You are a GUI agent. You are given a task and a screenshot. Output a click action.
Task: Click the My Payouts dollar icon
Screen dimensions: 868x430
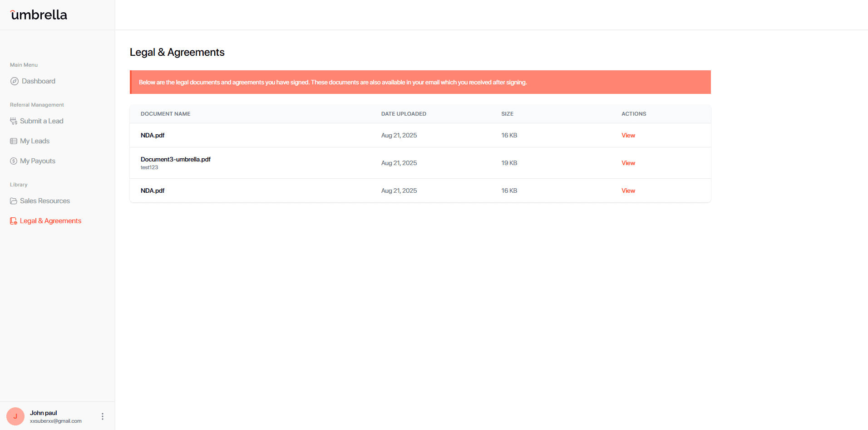pyautogui.click(x=14, y=161)
